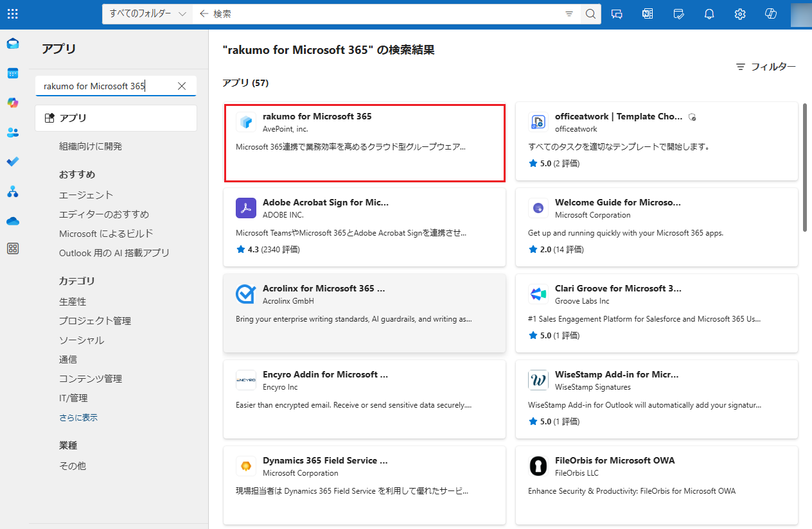Screen dimensions: 812x529
Task: Click the search magnifier button
Action: 590,13
